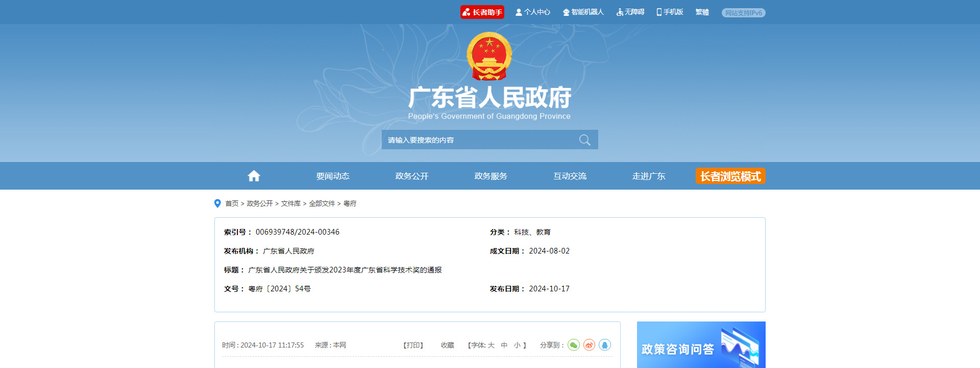The image size is (980, 368).
Task: Enable 无障碍 accessibility mode
Action: [x=630, y=12]
